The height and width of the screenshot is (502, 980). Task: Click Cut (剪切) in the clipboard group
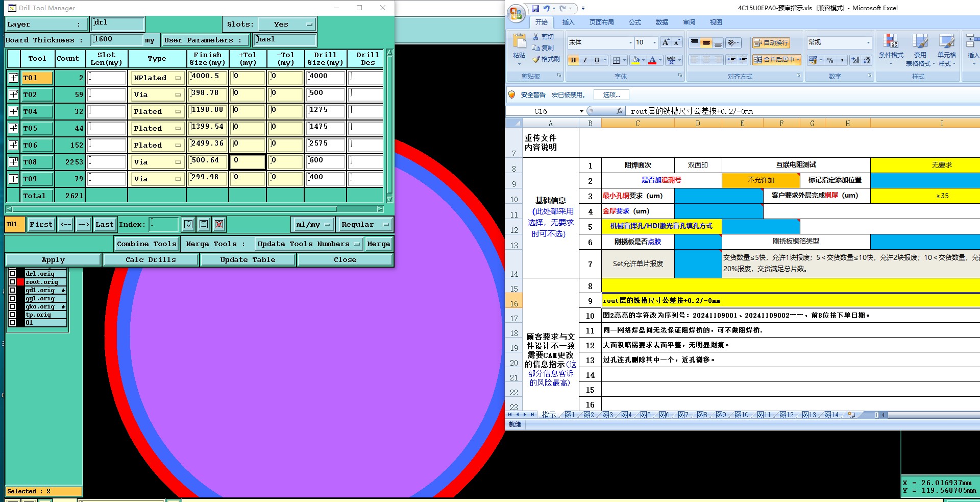[x=543, y=37]
